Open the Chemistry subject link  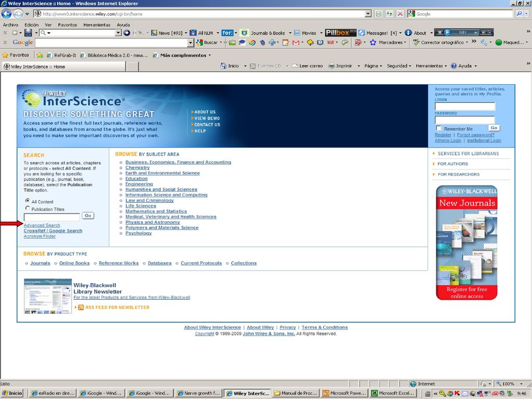(137, 168)
